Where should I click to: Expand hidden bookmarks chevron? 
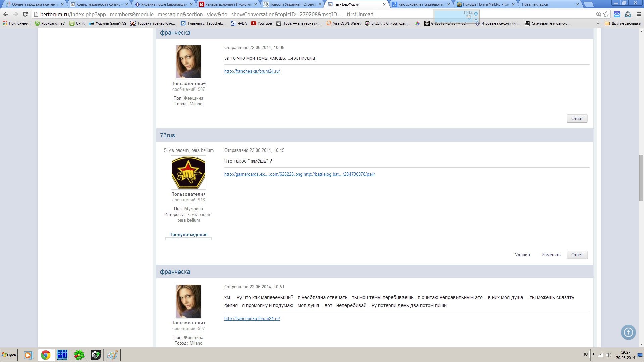click(x=598, y=23)
